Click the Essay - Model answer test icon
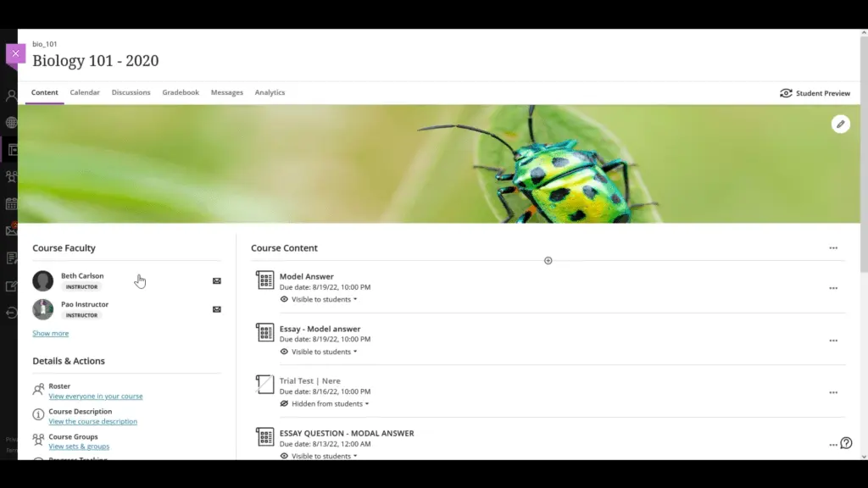This screenshot has height=488, width=868. tap(264, 332)
